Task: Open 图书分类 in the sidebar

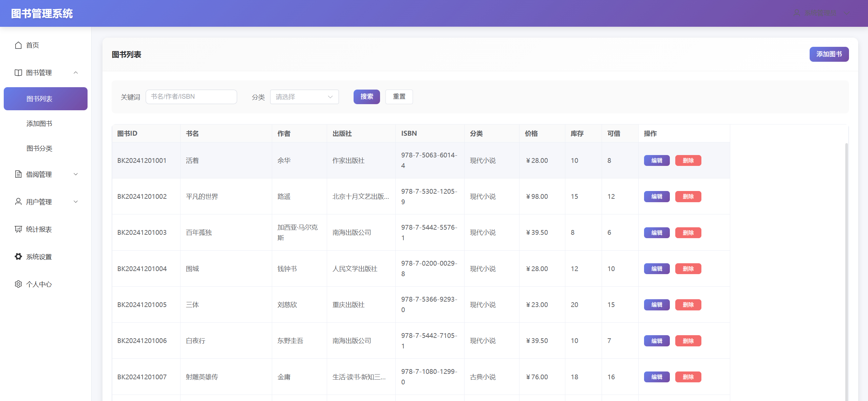Action: tap(45, 148)
